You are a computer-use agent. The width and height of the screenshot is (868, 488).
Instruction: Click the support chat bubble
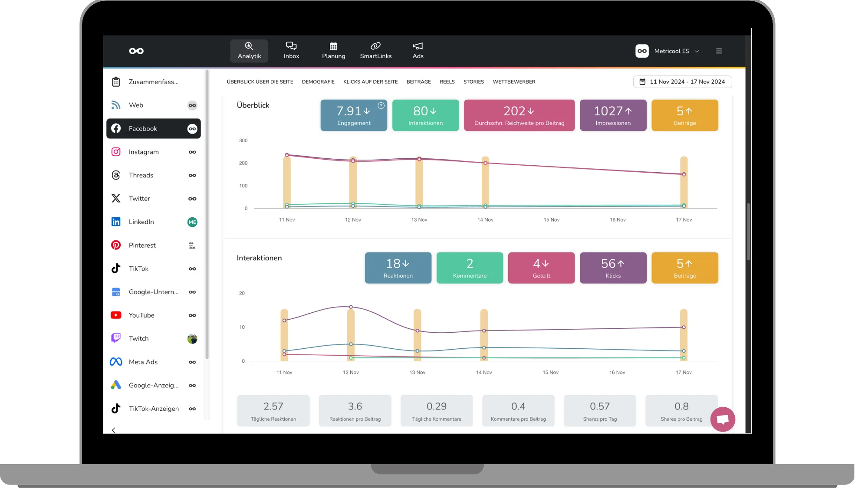tap(722, 419)
